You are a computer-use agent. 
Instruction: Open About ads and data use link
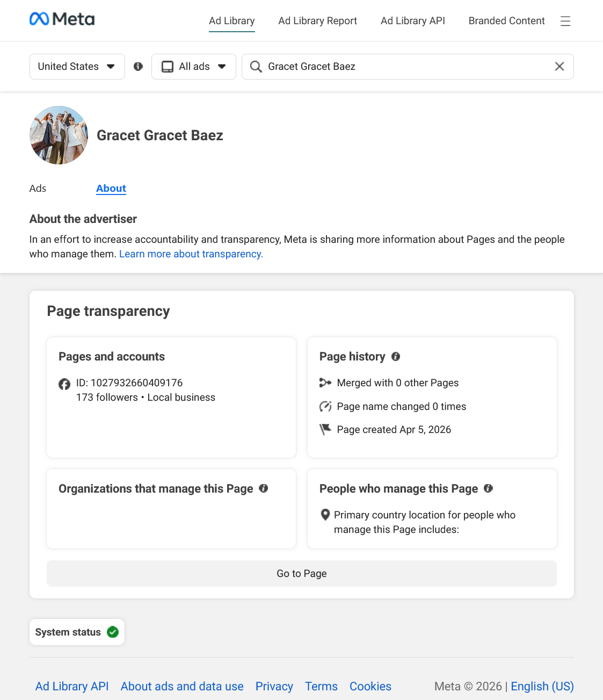point(182,686)
